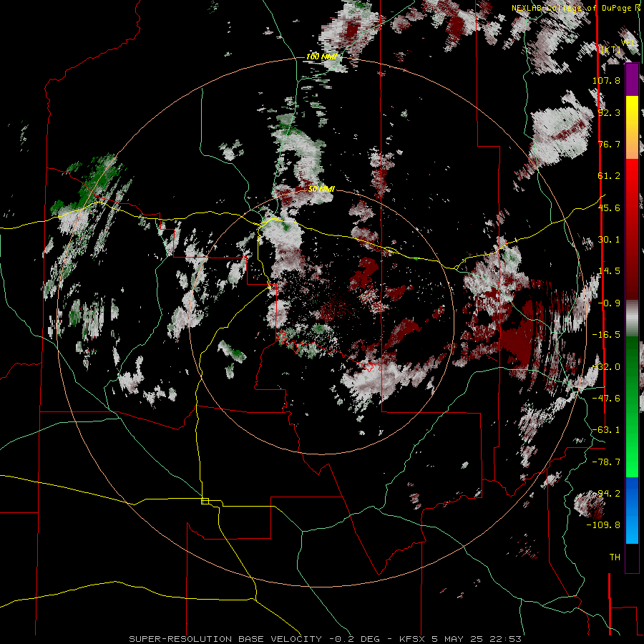This screenshot has width=644, height=644.
Task: Click the -16.5 velocity scale value
Action: tap(606, 335)
